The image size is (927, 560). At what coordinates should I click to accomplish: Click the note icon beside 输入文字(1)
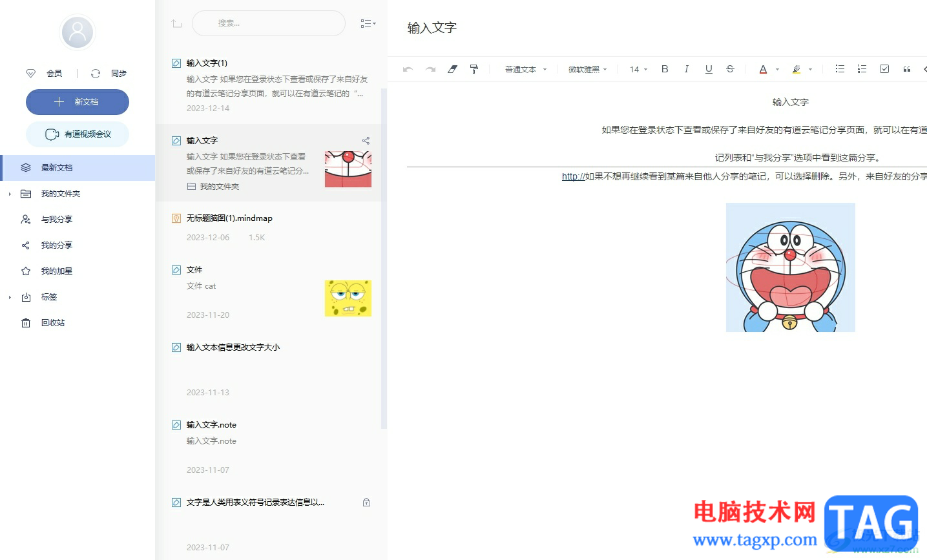(176, 63)
